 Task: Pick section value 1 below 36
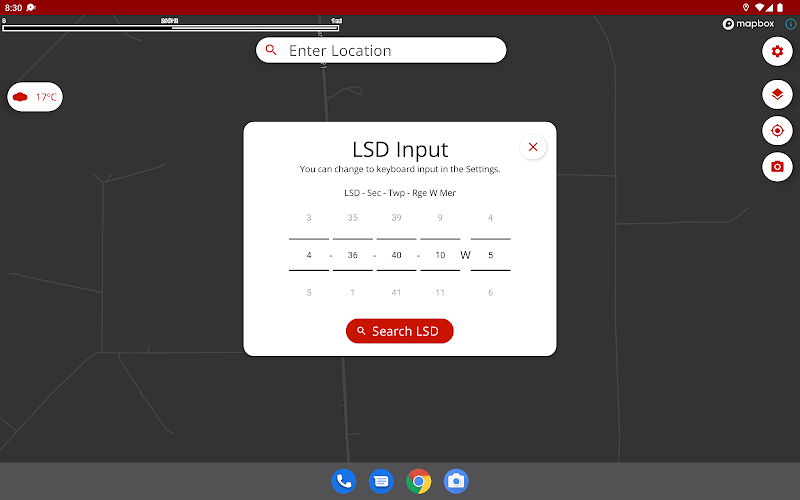353,293
